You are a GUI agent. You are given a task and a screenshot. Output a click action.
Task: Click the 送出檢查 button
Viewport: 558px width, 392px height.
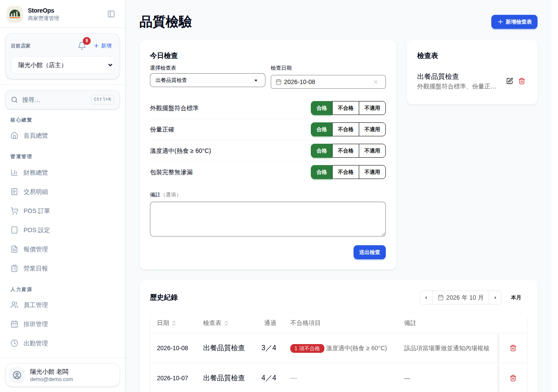tap(370, 252)
